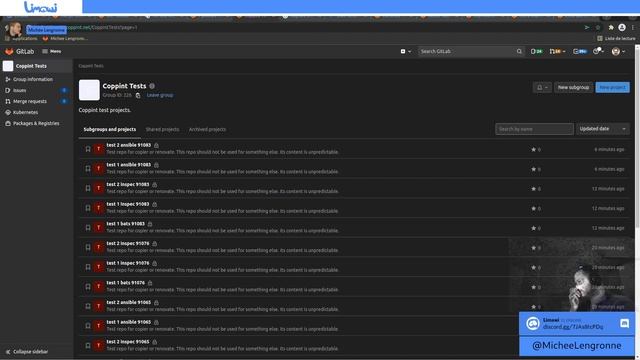Viewport: 640px width, 360px height.
Task: Open the to-do list counter icon
Action: [x=580, y=51]
